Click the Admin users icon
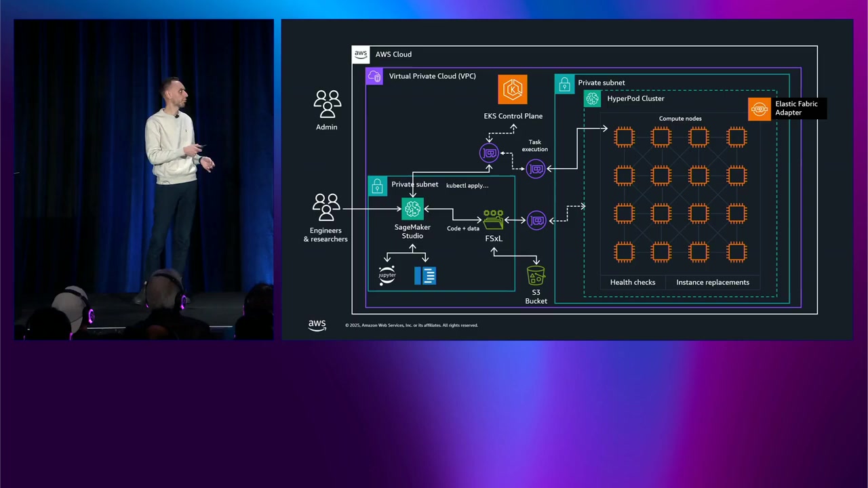Screen dimensions: 868x488 pyautogui.click(x=327, y=104)
